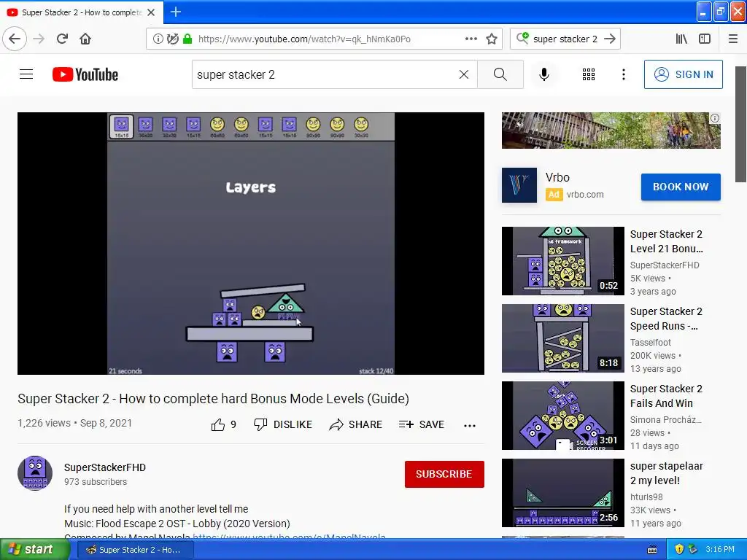Screen dimensions: 747x560
Task: Click the browser forward arrow
Action: coord(39,39)
